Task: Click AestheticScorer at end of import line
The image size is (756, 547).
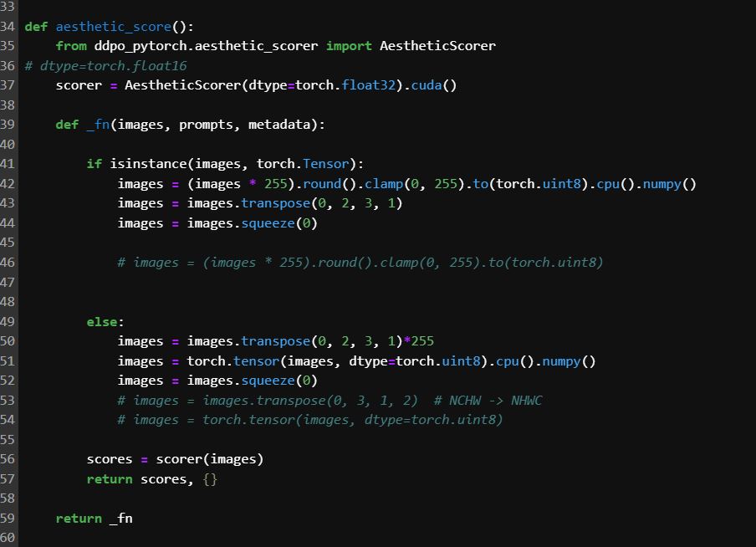Action: click(437, 46)
